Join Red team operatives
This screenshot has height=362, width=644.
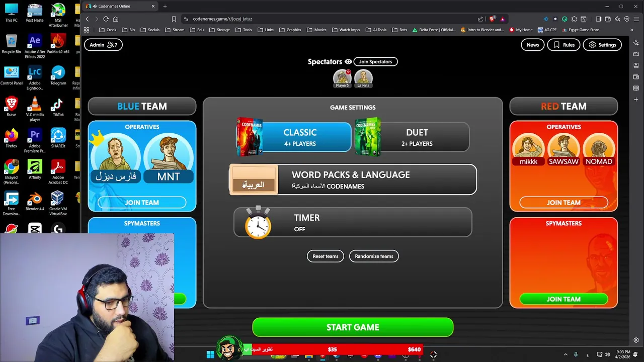(x=563, y=203)
